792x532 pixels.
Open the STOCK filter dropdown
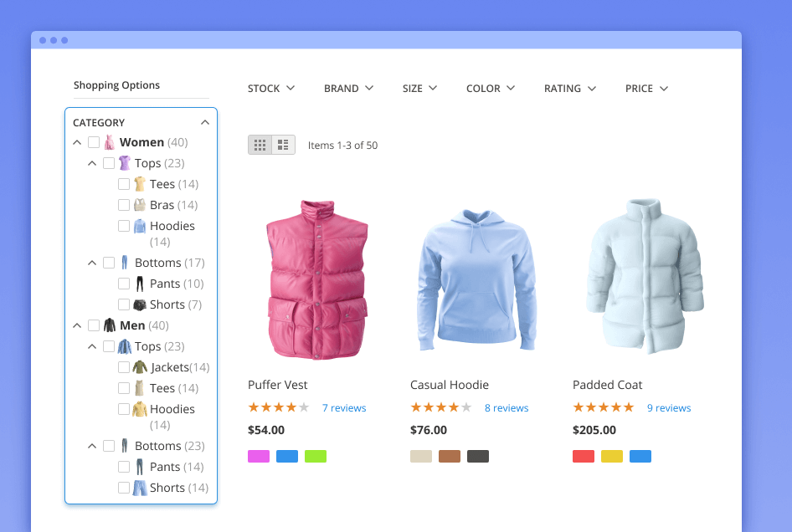tap(270, 88)
